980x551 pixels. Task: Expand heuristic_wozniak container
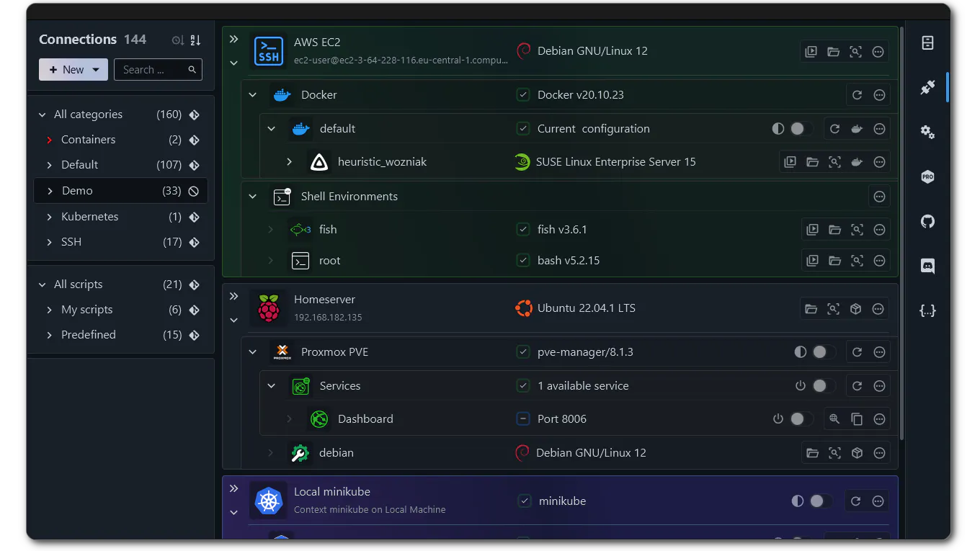point(290,162)
